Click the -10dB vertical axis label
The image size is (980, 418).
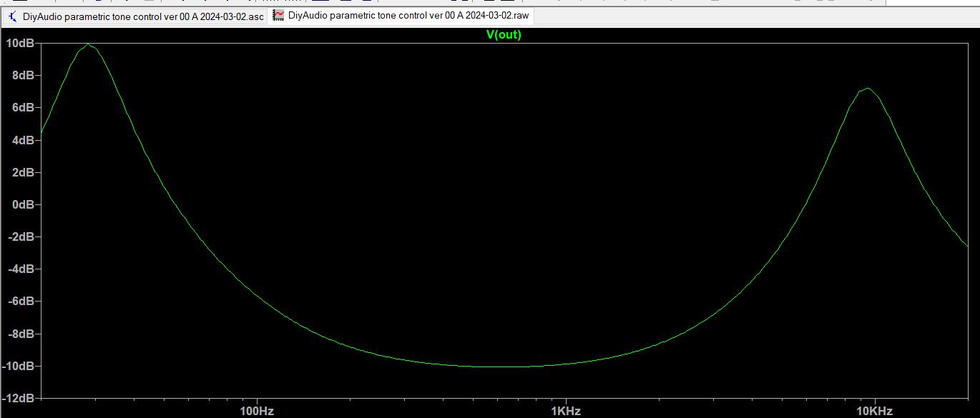click(19, 366)
